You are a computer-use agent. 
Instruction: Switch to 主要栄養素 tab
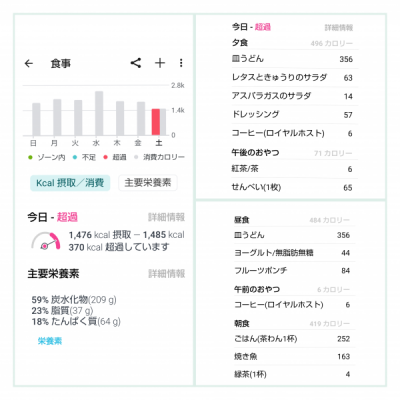(x=148, y=183)
